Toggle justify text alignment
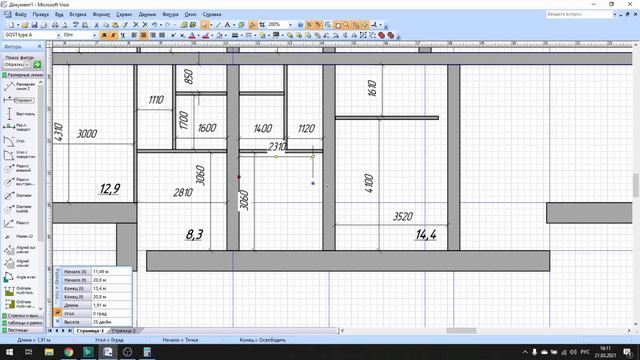640x360 pixels. 162,35
